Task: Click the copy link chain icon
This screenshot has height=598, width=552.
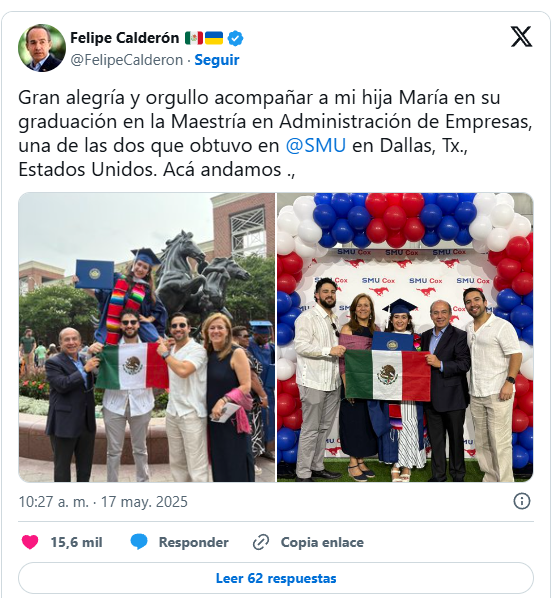Action: 261,542
